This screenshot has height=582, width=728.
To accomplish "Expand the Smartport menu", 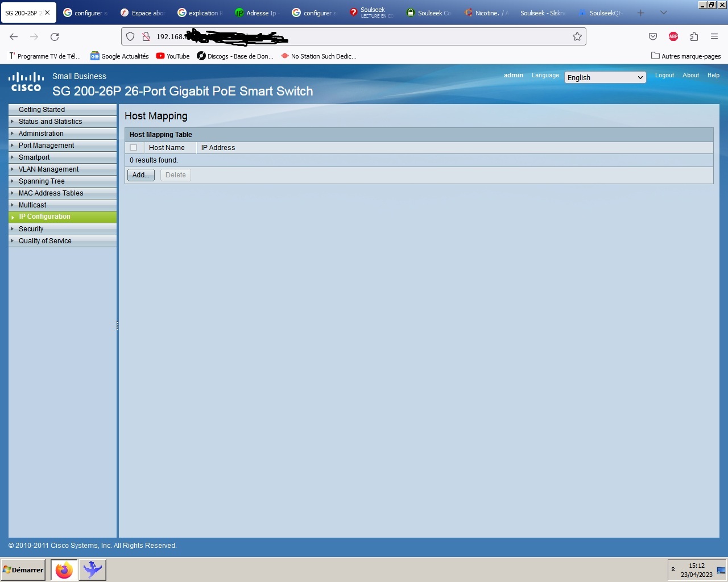I will (63, 157).
